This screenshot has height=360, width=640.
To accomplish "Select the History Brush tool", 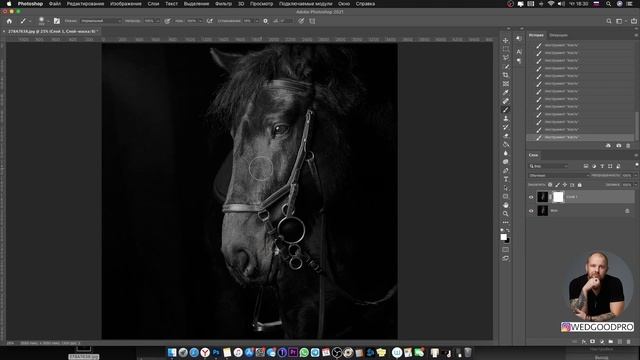I will (506, 127).
